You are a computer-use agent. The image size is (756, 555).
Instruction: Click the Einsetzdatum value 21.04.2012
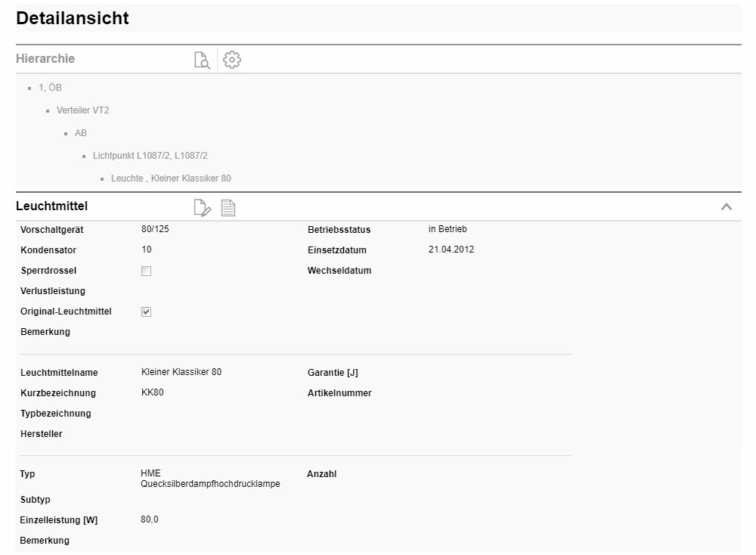pyautogui.click(x=451, y=250)
